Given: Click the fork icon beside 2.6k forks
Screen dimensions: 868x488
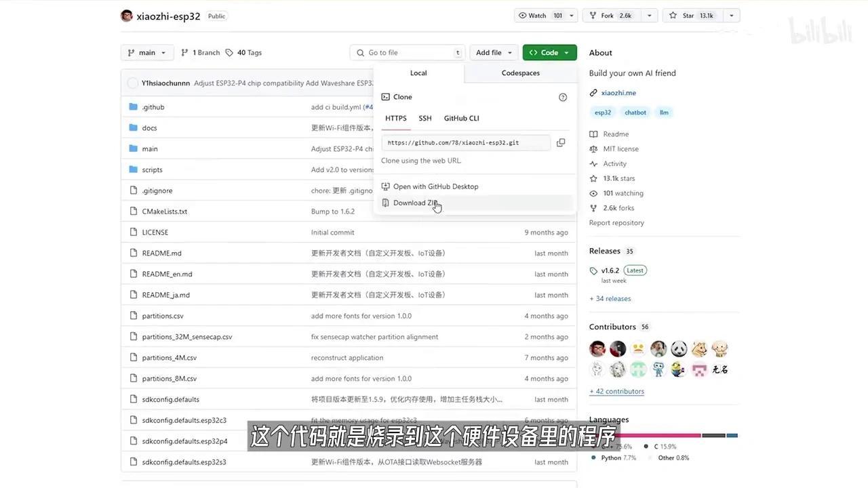Looking at the screenshot, I should (594, 209).
